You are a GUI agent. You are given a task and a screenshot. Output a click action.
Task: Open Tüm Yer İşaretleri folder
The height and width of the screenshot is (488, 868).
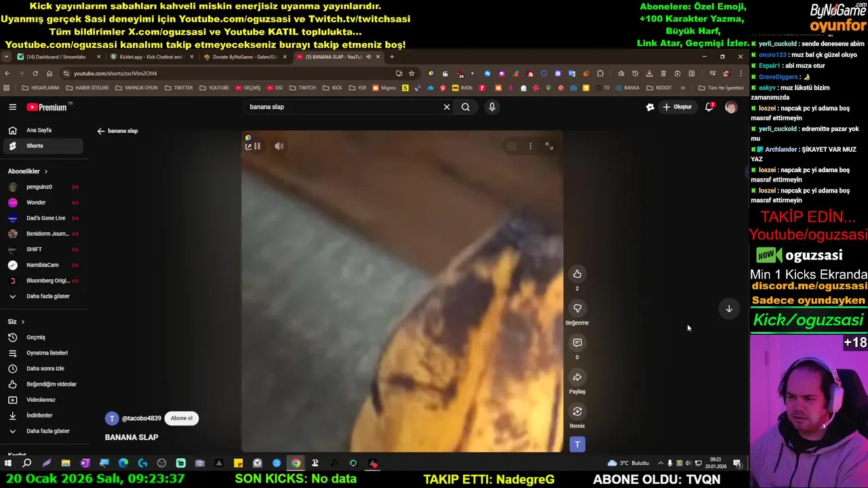(721, 88)
